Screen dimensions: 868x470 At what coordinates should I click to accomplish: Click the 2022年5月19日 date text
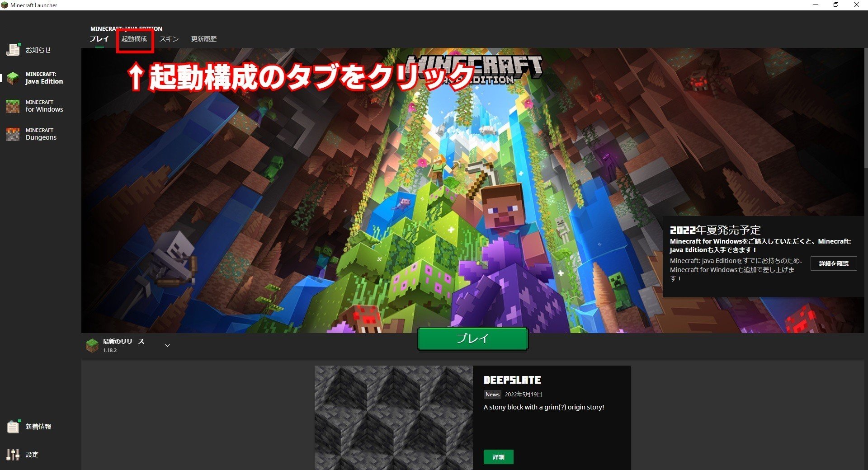pos(524,395)
